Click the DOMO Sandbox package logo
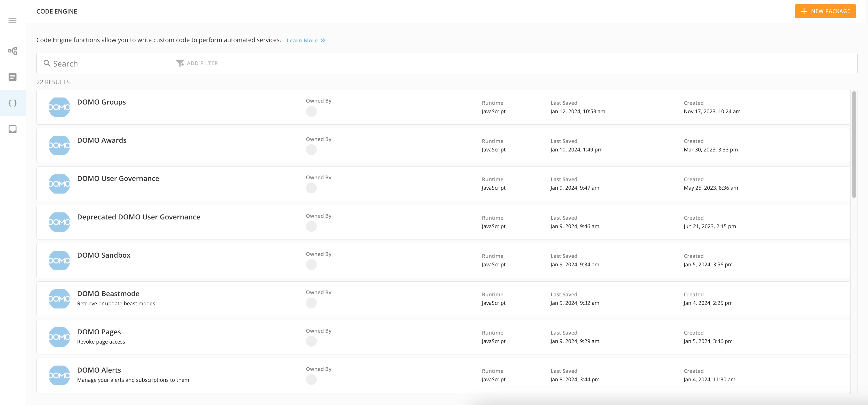Viewport: 868px width, 405px height. (59, 260)
